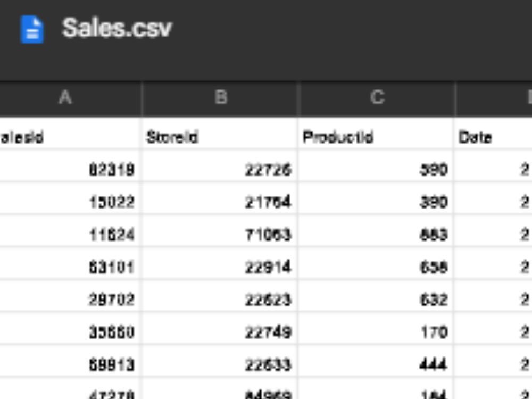The image size is (532, 399).
Task: Select column C header
Action: point(378,97)
